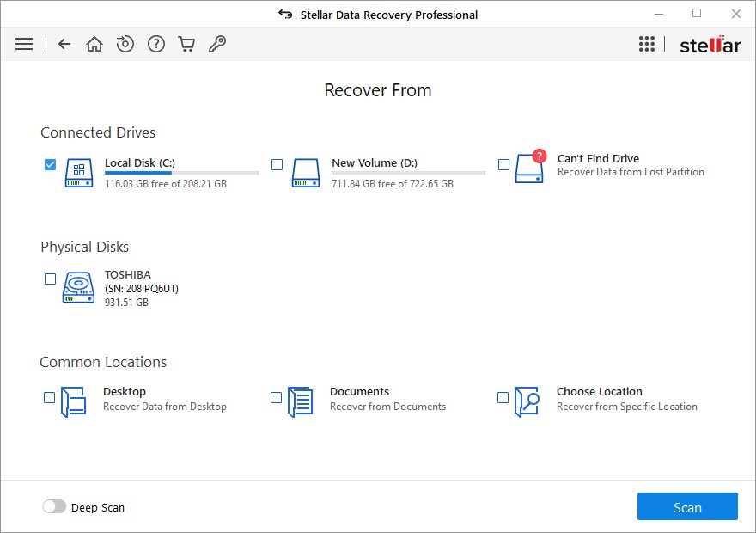Click the New Volume (D:) usage bar
The height and width of the screenshot is (533, 756).
pos(408,173)
